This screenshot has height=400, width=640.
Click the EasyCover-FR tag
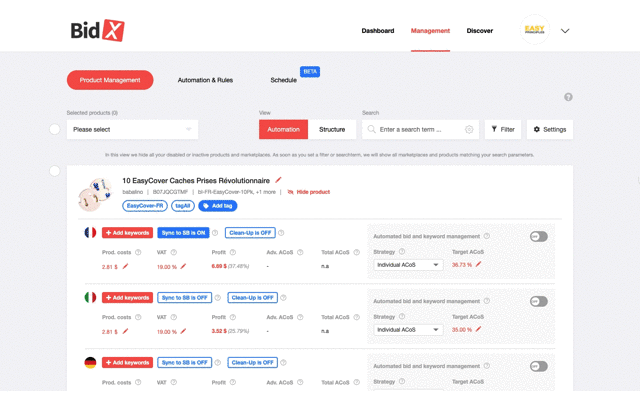(145, 206)
